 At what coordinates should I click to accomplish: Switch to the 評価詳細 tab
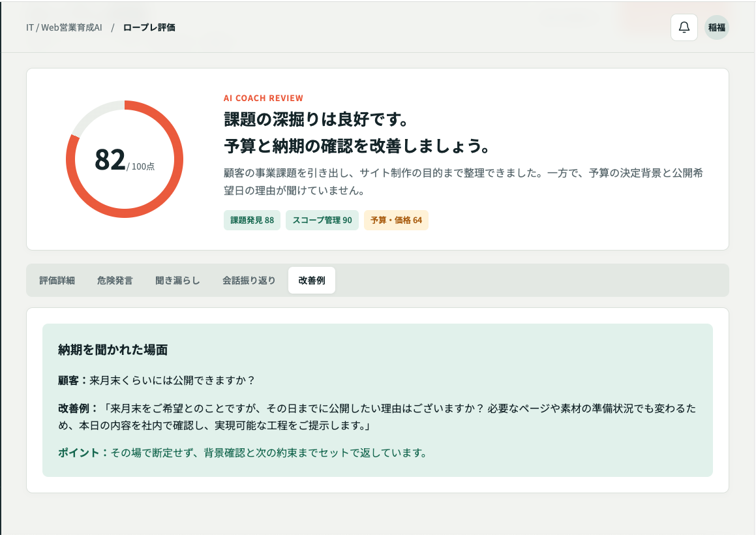[57, 281]
